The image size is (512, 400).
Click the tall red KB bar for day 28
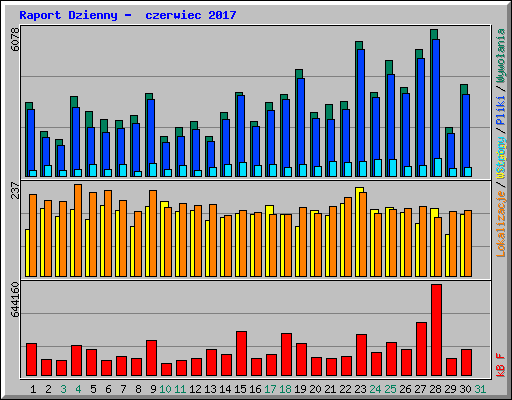point(436,330)
